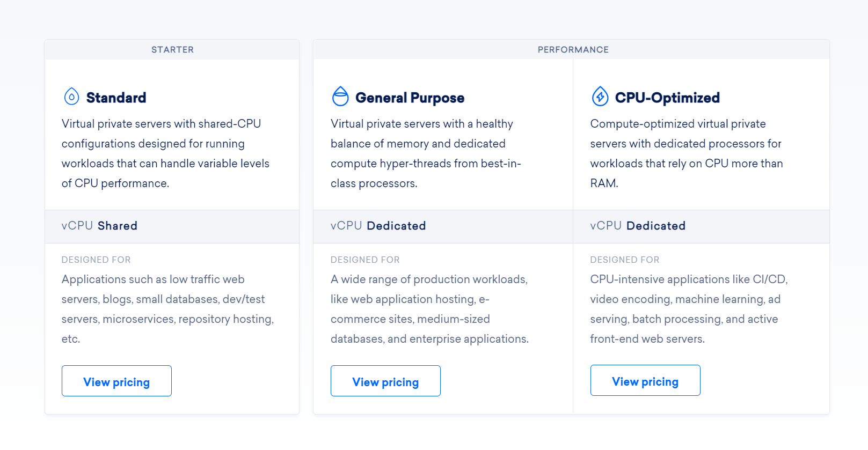Click the General Purpose half-filled droplet icon
The width and height of the screenshot is (868, 450).
coord(340,97)
